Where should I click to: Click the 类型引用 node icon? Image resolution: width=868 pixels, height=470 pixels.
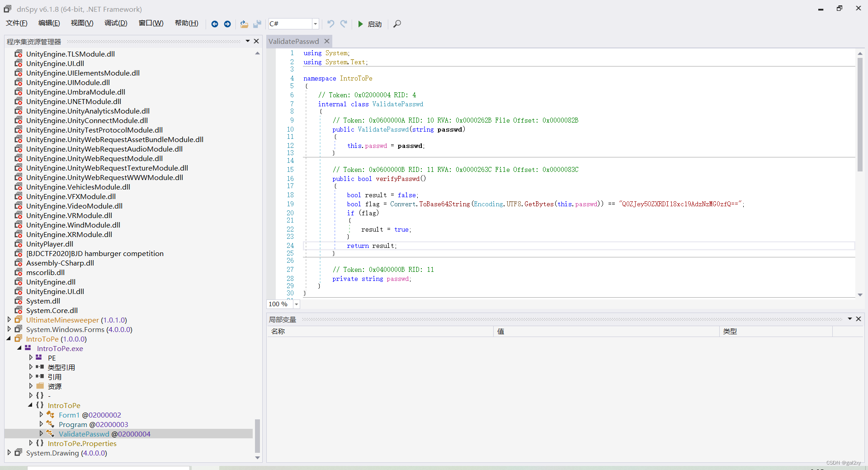coord(40,367)
